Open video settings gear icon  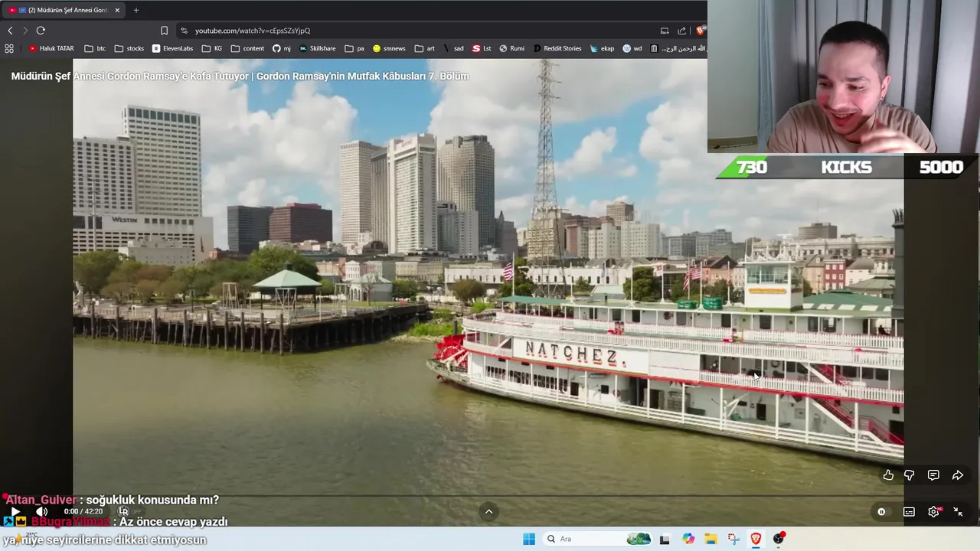pyautogui.click(x=933, y=512)
